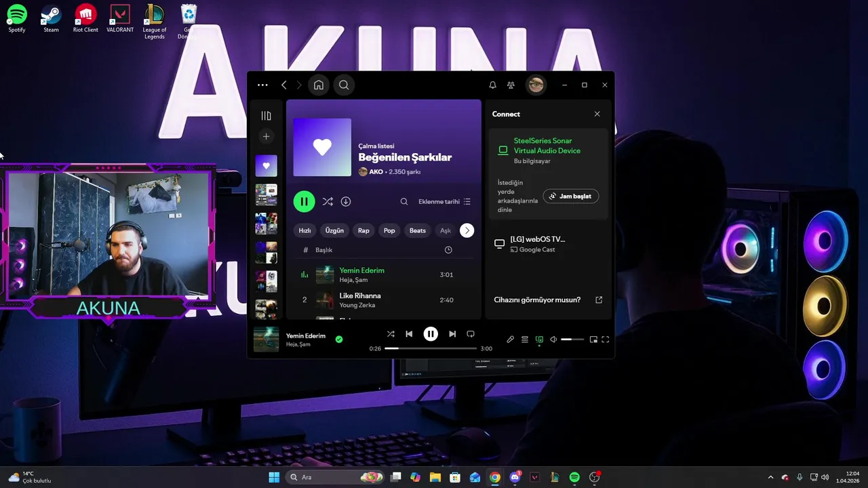The image size is (868, 488).
Task: Expand Your Library sidebar icon
Action: point(266,116)
